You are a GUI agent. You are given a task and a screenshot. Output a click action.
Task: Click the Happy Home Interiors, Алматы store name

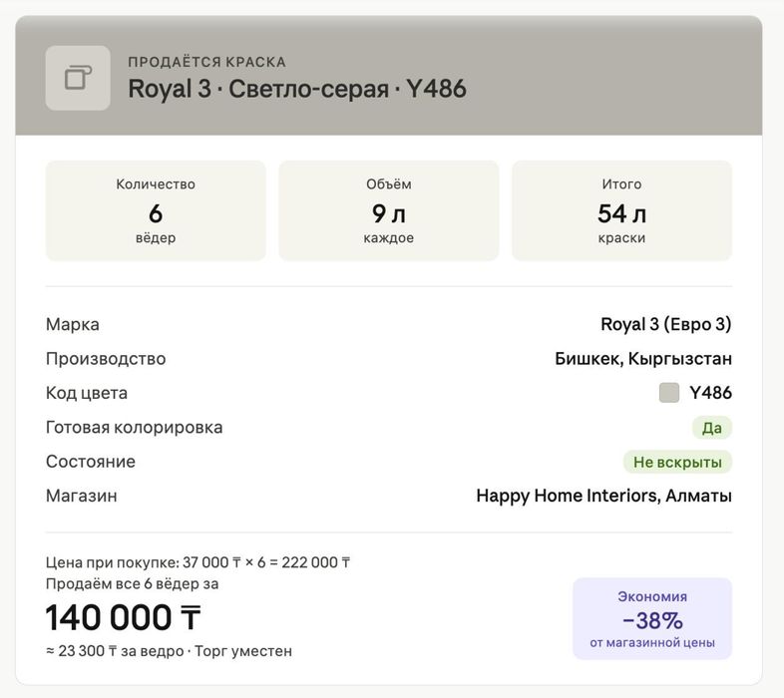[x=604, y=496]
